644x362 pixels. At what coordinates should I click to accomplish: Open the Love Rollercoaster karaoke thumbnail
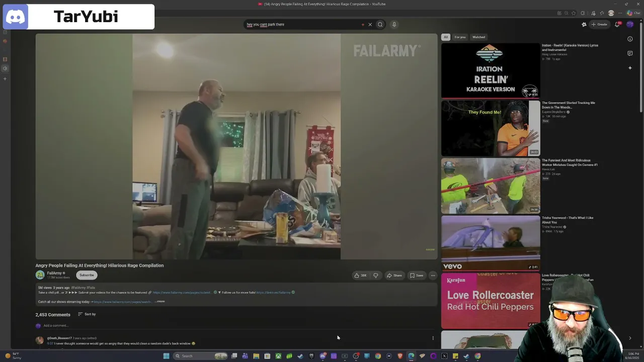click(x=491, y=300)
